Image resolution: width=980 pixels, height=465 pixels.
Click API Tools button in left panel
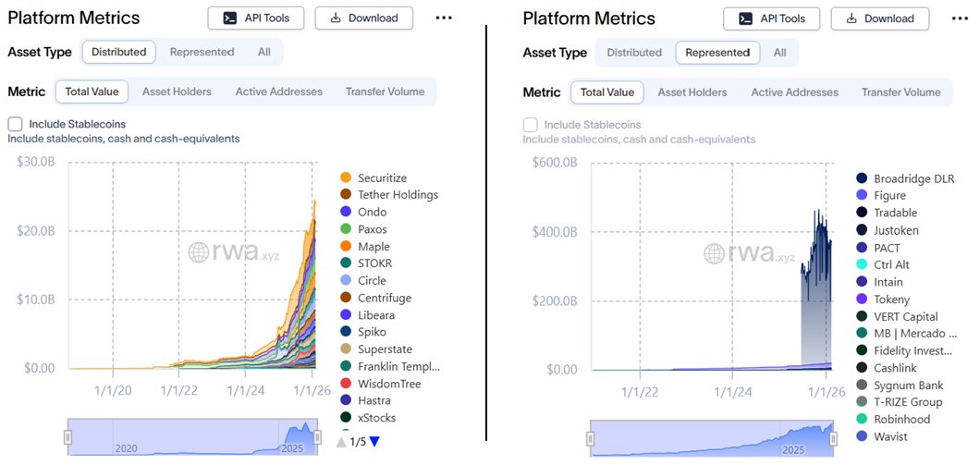point(256,18)
